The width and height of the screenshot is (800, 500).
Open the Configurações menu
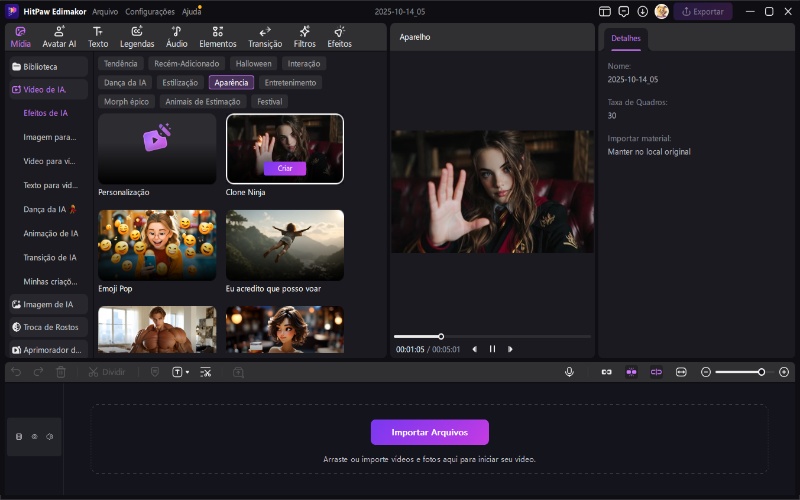[x=150, y=11]
